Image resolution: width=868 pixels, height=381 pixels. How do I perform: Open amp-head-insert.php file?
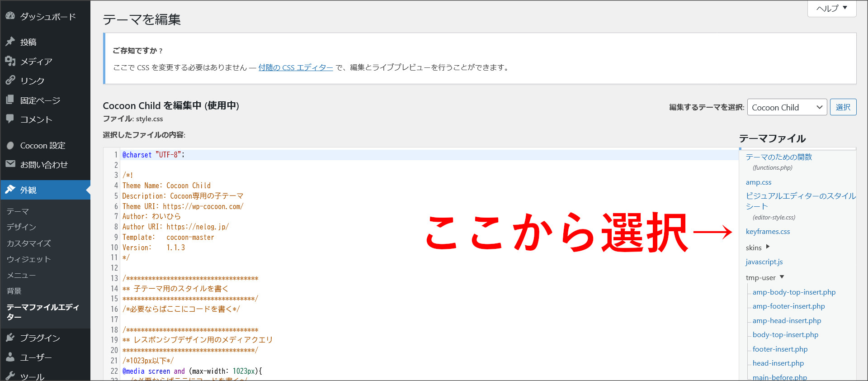click(x=787, y=320)
